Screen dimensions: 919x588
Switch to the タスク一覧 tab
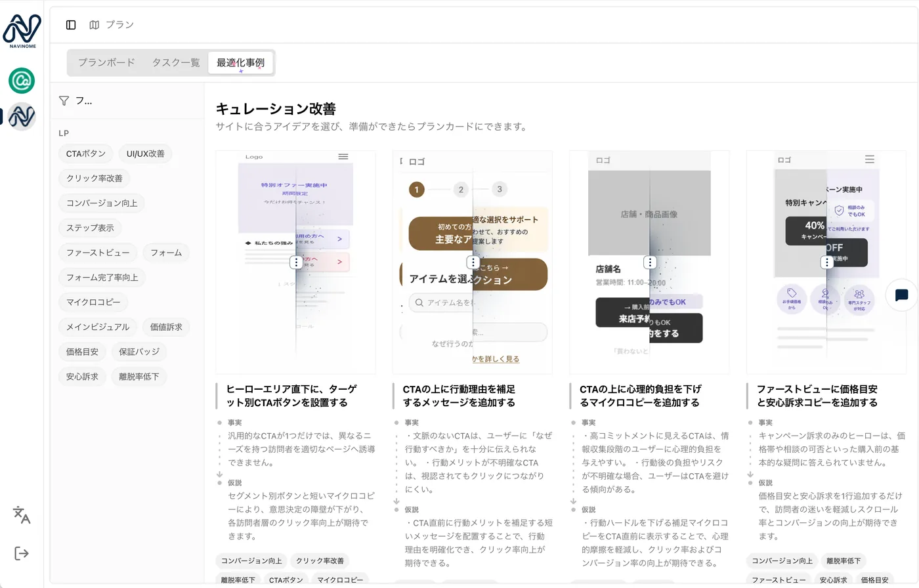pyautogui.click(x=176, y=62)
